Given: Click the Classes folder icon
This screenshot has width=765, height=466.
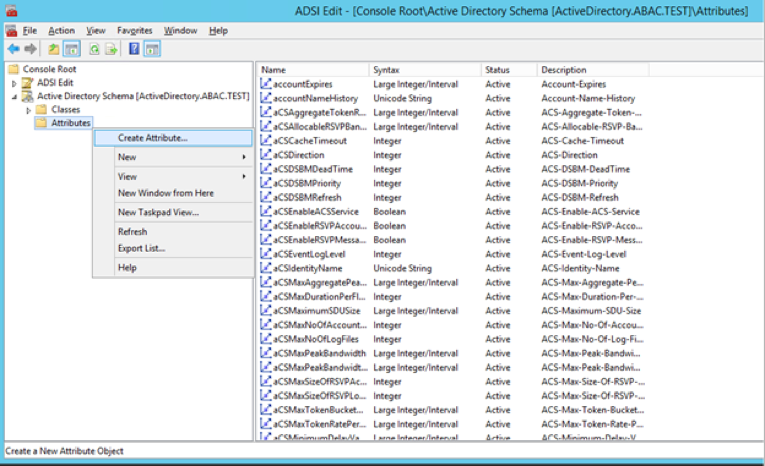Looking at the screenshot, I should coord(42,109).
